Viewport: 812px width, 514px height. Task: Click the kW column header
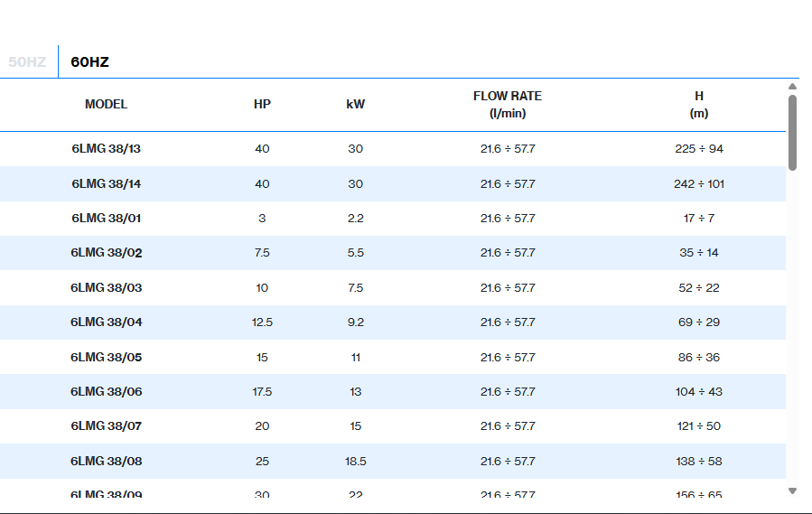(355, 104)
